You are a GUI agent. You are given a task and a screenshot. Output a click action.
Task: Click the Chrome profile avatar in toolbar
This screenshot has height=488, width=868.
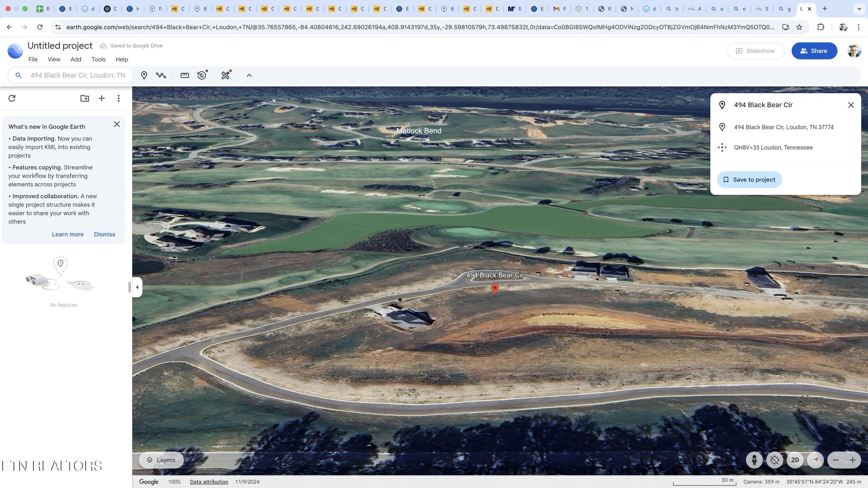pos(843,27)
